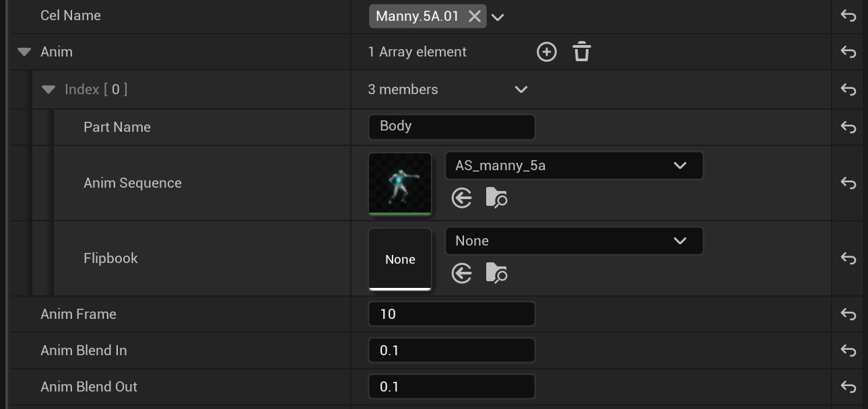Screen dimensions: 868x409
Task: Collapse the Anim array expander
Action: [x=26, y=52]
